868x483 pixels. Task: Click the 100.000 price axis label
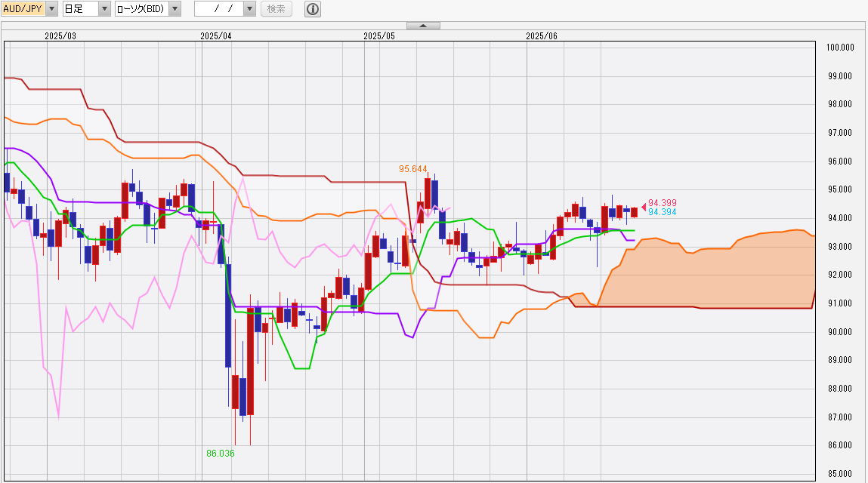[840, 48]
